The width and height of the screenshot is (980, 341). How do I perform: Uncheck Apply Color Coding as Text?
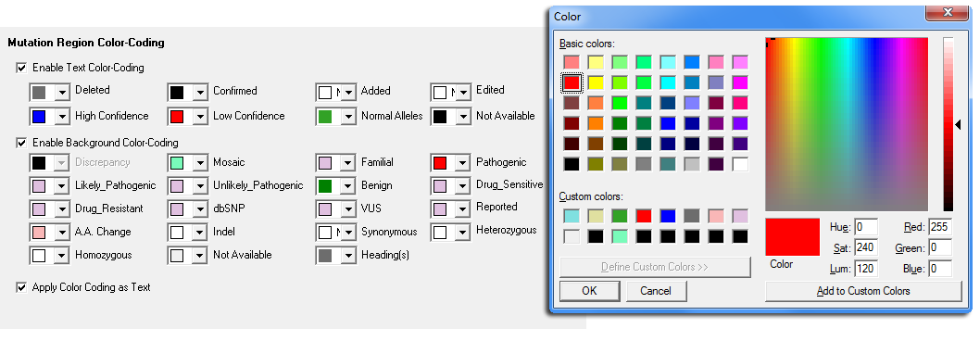(x=22, y=287)
